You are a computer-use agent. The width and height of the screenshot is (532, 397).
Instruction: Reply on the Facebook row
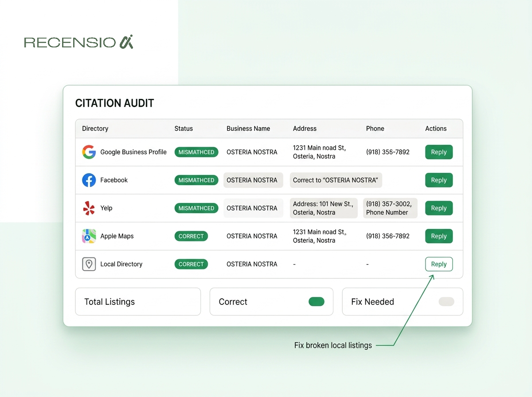439,180
